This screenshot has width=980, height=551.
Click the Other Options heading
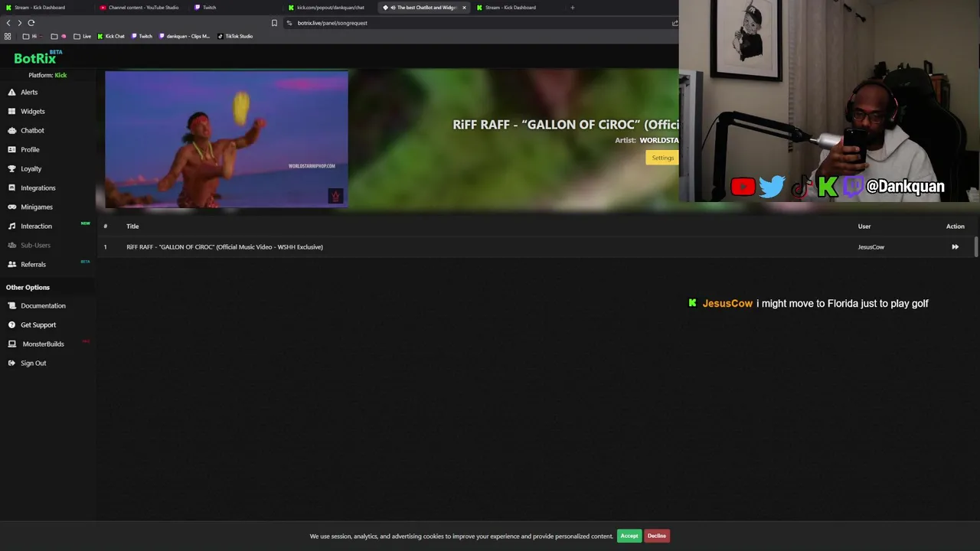28,287
